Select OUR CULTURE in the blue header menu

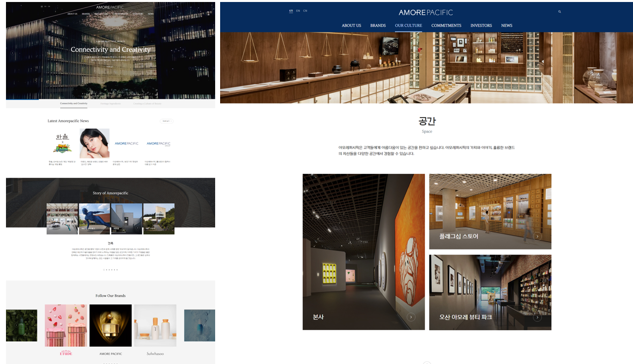tap(408, 25)
